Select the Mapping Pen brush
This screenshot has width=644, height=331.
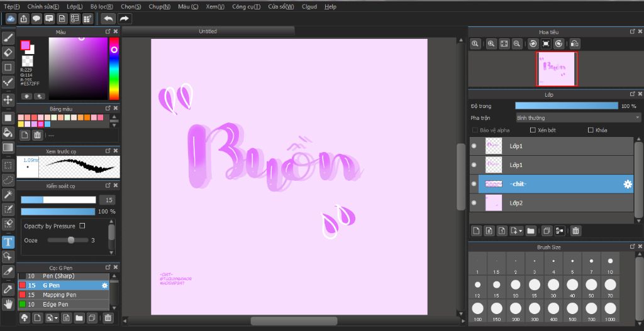click(64, 295)
